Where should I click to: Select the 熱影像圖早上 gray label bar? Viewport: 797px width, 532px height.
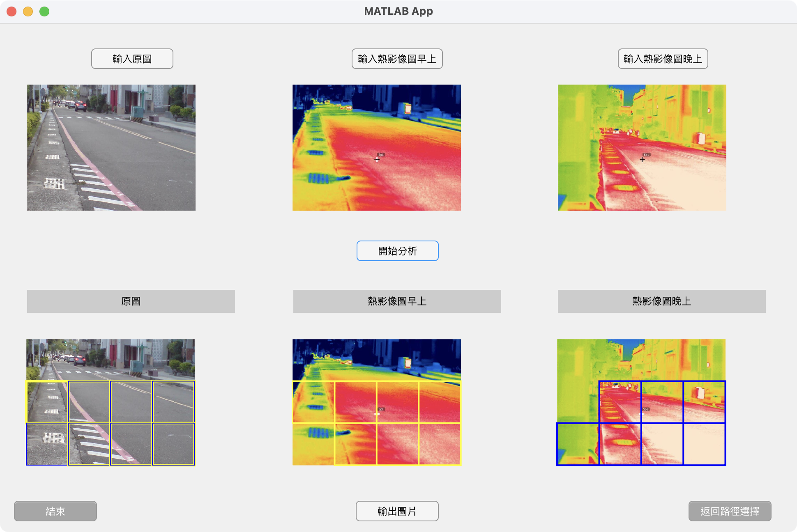click(x=397, y=301)
